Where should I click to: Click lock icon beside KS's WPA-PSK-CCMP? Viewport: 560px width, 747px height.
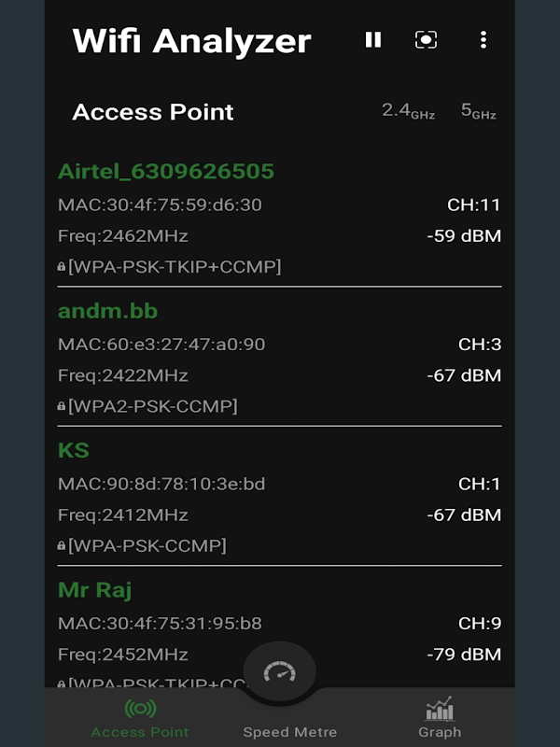62,545
